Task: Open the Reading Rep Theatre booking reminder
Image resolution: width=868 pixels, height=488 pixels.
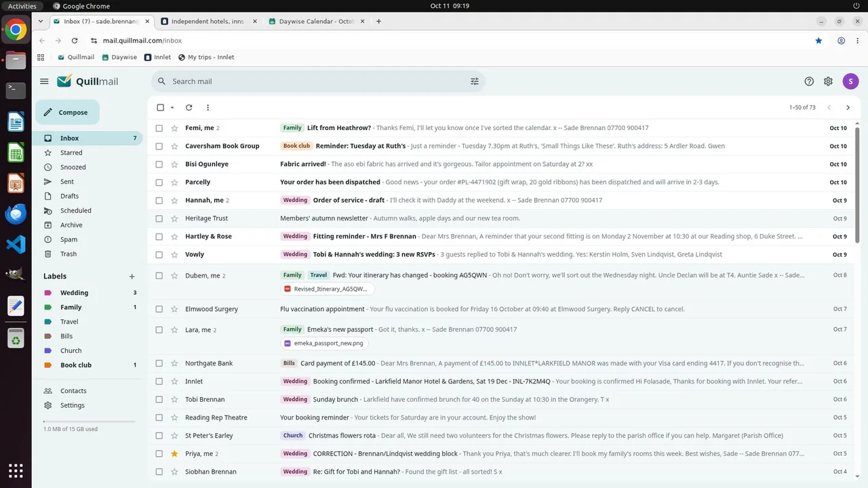Action: click(x=501, y=418)
